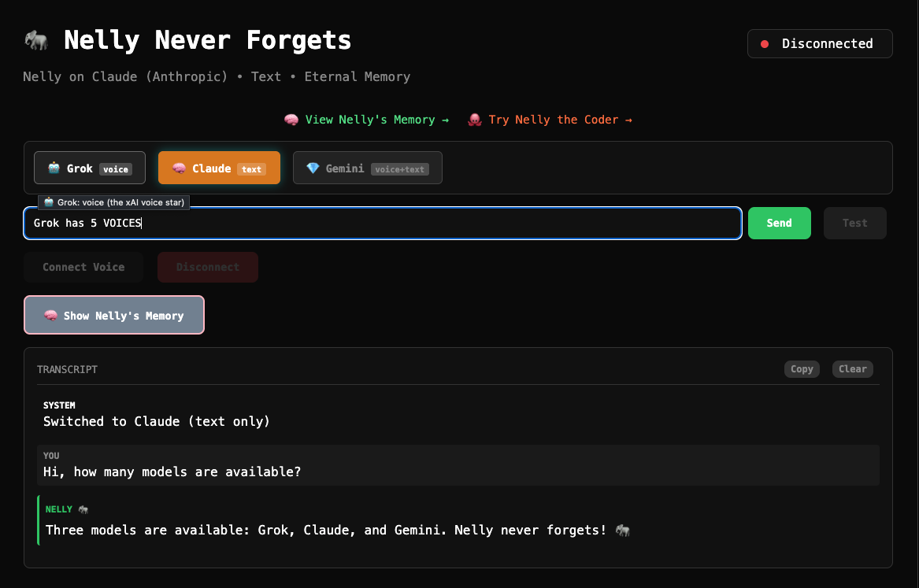Click the brain icon on Show Nelly's Memory
Viewport: 919px width, 588px height.
50,316
